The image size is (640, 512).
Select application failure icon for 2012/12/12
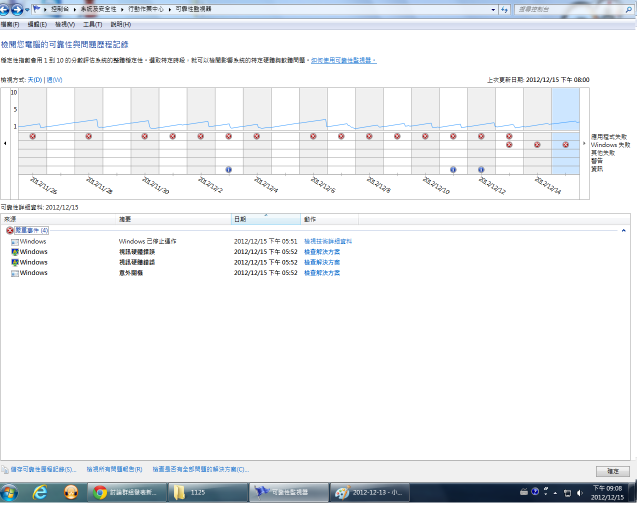tap(483, 137)
